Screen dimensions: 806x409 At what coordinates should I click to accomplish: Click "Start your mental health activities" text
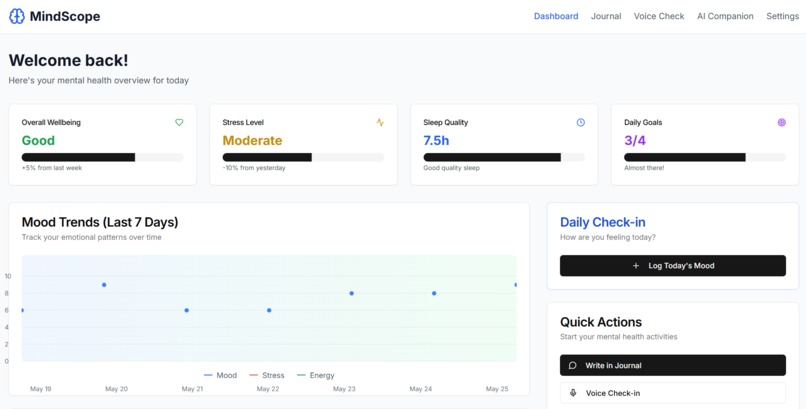pos(618,337)
